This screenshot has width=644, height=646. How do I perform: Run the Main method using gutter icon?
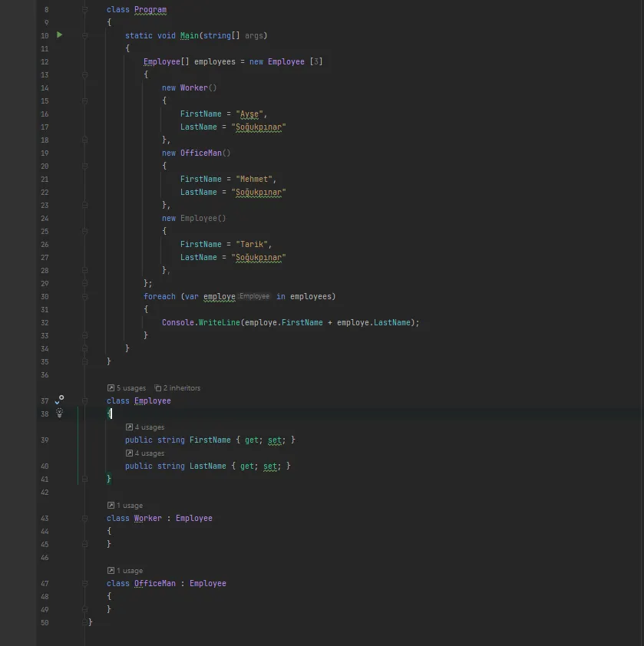click(59, 35)
